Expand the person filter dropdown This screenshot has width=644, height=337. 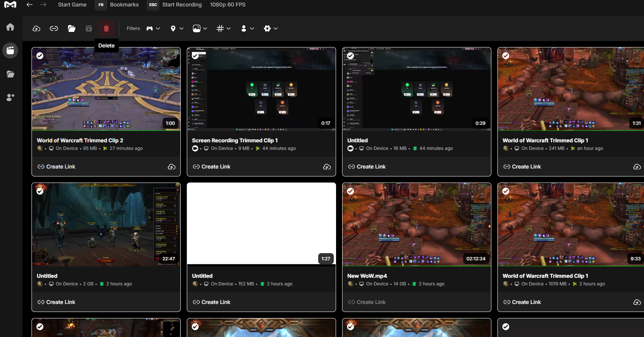point(248,28)
